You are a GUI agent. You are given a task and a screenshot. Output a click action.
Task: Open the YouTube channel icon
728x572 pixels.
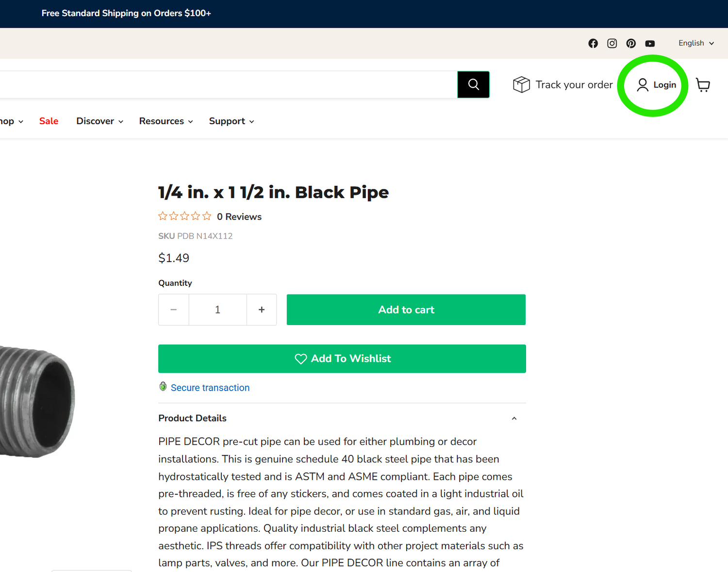tap(650, 43)
